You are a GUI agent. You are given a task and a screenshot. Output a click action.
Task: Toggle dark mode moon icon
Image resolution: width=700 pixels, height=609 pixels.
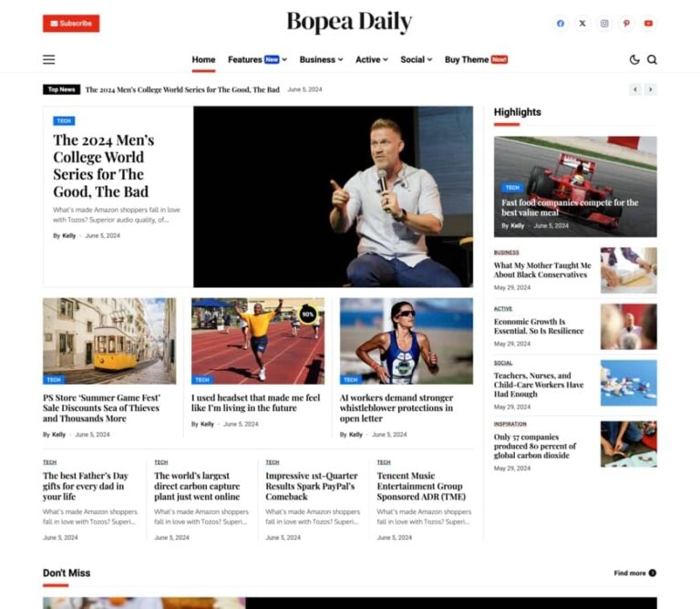pos(634,59)
